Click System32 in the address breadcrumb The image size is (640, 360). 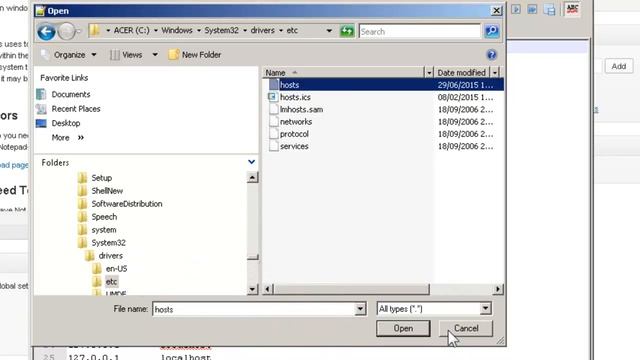coord(221,31)
